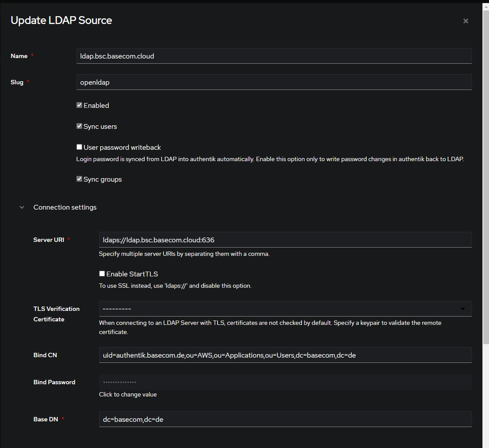Click the vertical scrollbar on the right edge
489x448 pixels.
click(x=486, y=218)
